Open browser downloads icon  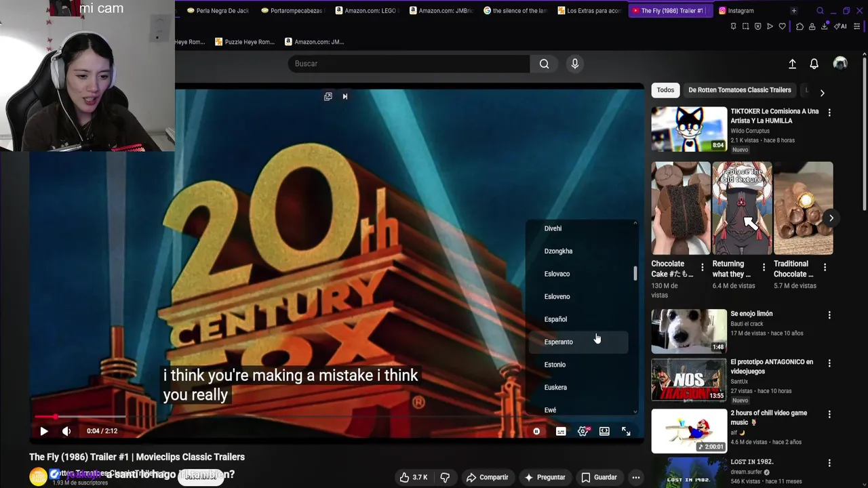pyautogui.click(x=824, y=26)
